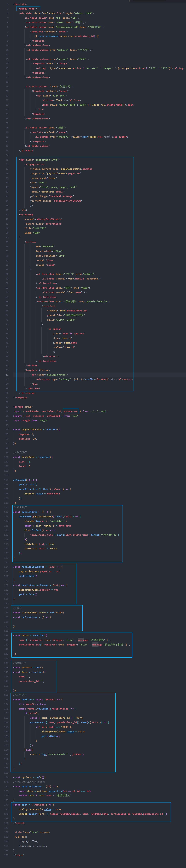Click :page-size="paginationData.pageSize" attribute
The height and width of the screenshot is (868, 186).
55,173
